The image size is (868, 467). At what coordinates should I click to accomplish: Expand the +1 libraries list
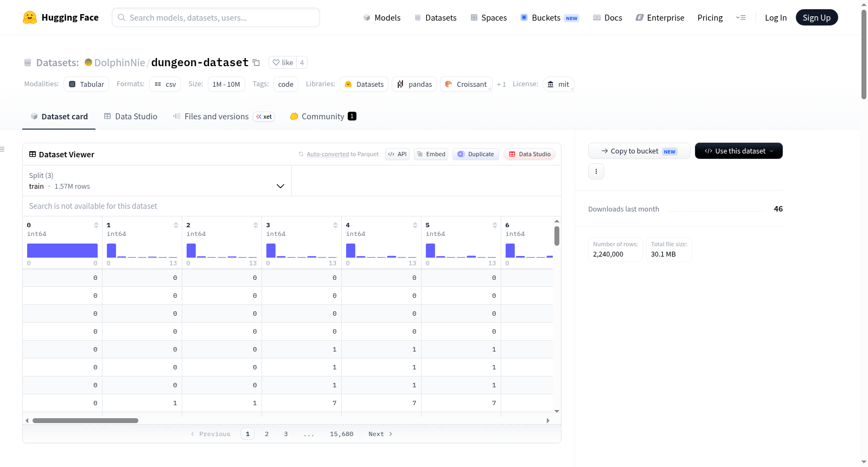(x=501, y=84)
